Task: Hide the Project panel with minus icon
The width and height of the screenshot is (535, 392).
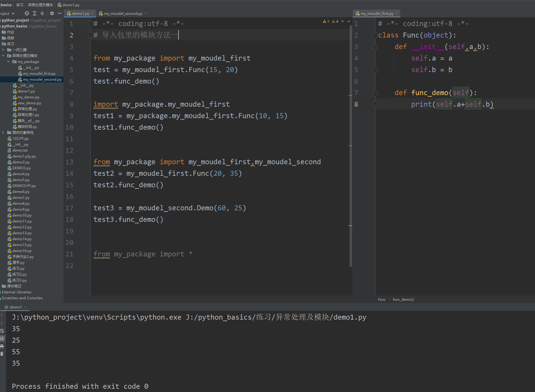Action: tap(60, 13)
